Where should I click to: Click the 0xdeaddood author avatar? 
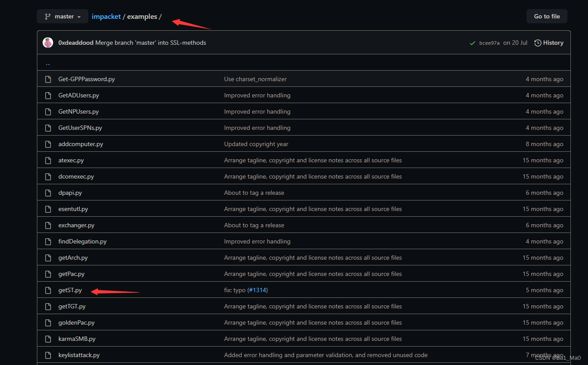click(48, 43)
